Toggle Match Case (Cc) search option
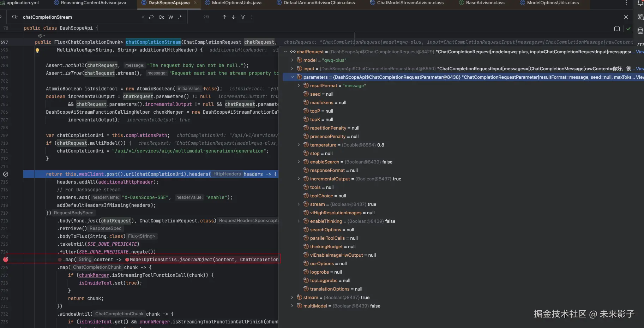Image resolution: width=644 pixels, height=328 pixels. coord(161,17)
